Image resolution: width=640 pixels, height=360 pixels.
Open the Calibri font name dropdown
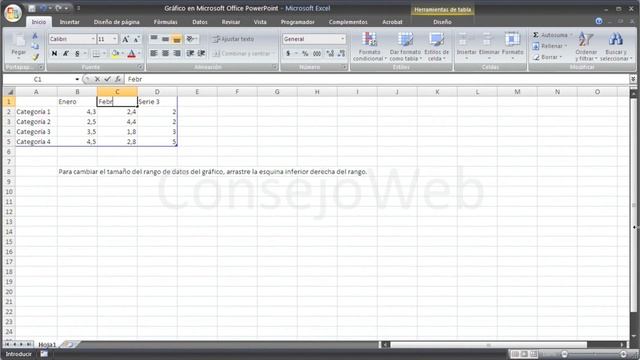(93, 39)
